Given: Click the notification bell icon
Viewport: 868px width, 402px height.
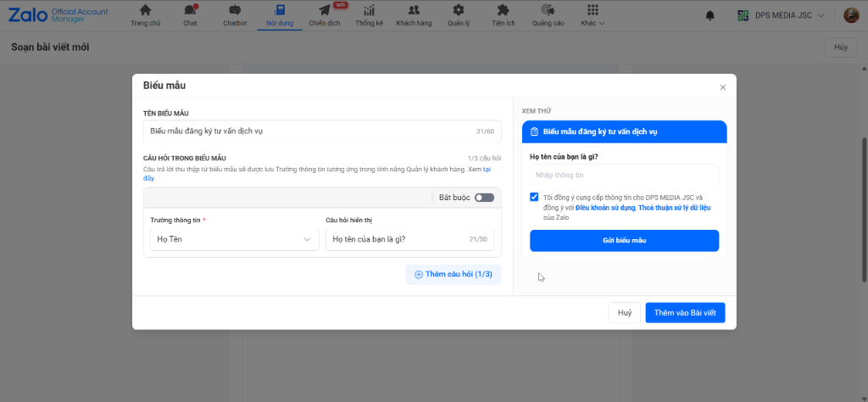Looking at the screenshot, I should point(710,15).
